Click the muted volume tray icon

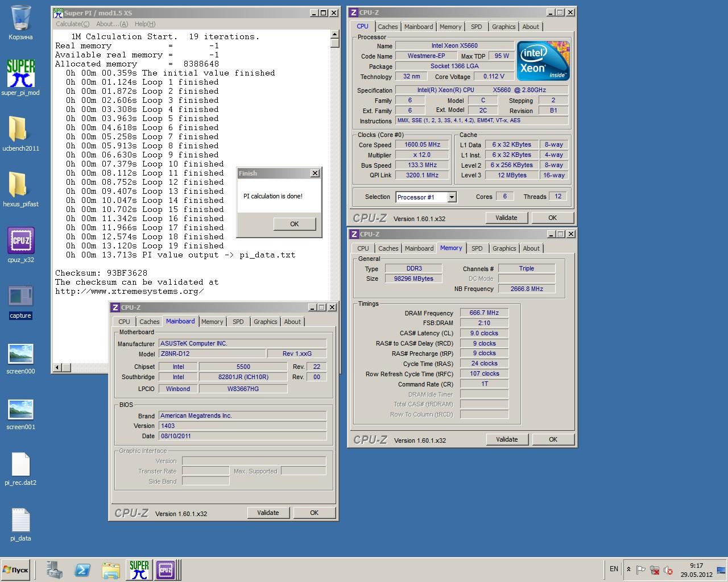click(668, 569)
